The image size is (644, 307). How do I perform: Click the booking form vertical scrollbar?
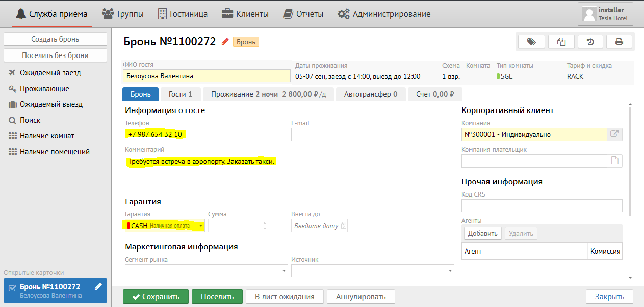[631, 163]
